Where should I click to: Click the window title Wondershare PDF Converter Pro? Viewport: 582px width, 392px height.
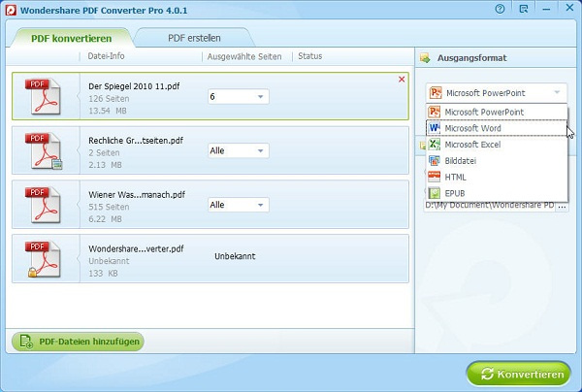tap(104, 10)
